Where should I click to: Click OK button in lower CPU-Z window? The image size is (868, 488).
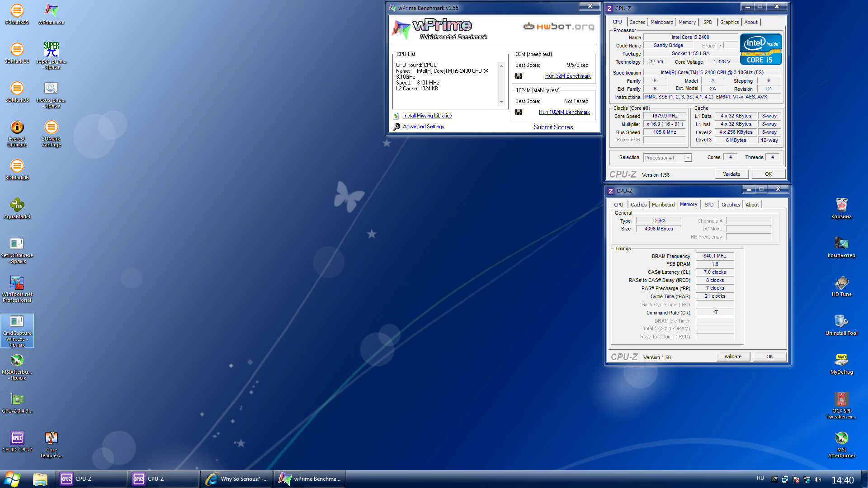(769, 357)
